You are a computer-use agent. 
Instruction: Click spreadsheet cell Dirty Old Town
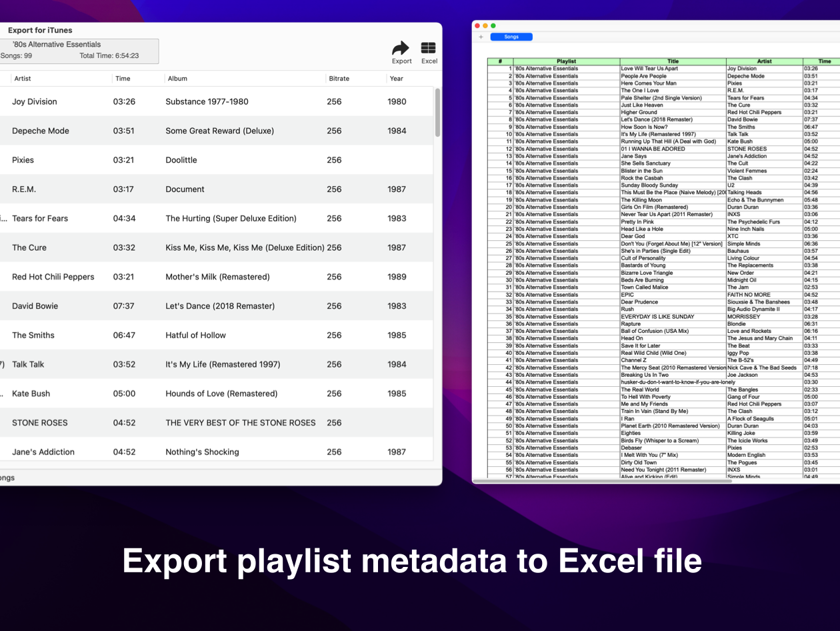pos(673,462)
